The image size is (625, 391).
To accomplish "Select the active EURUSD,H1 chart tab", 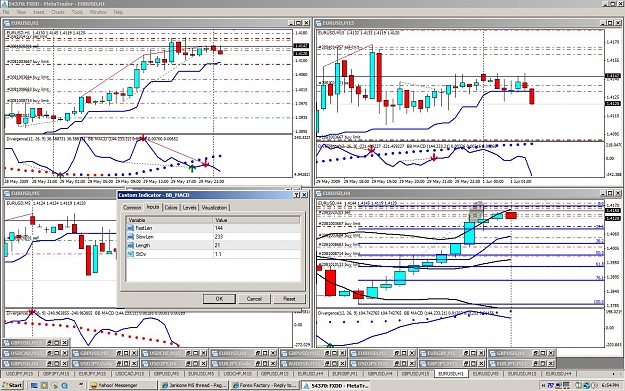I will [x=451, y=374].
